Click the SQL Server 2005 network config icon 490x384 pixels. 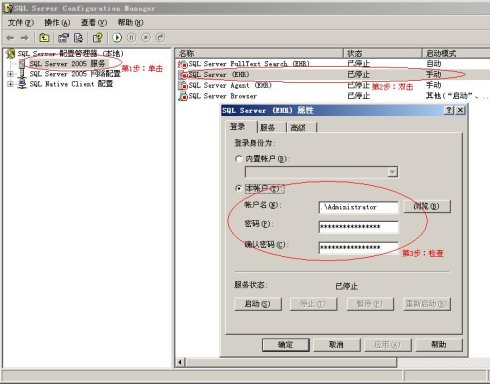click(x=22, y=74)
